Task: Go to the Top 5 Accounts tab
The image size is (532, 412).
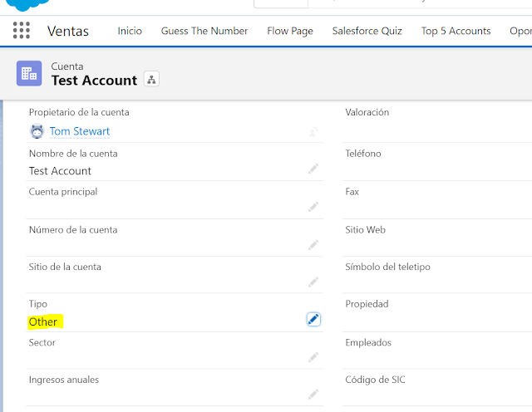Action: tap(456, 32)
